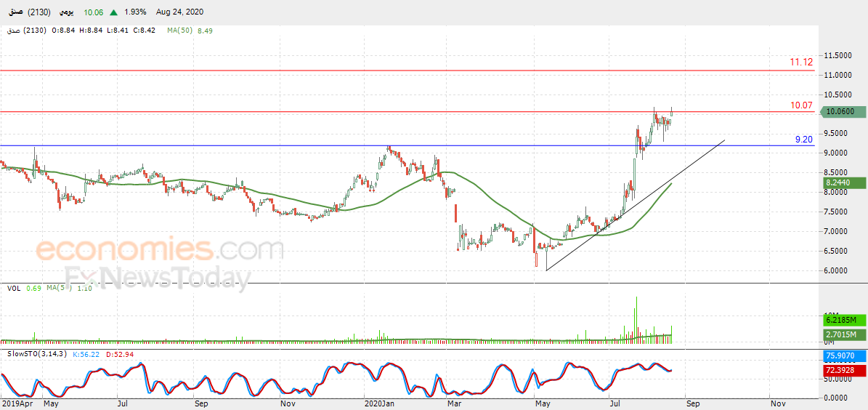Click the 9.20 support level label

pos(804,140)
